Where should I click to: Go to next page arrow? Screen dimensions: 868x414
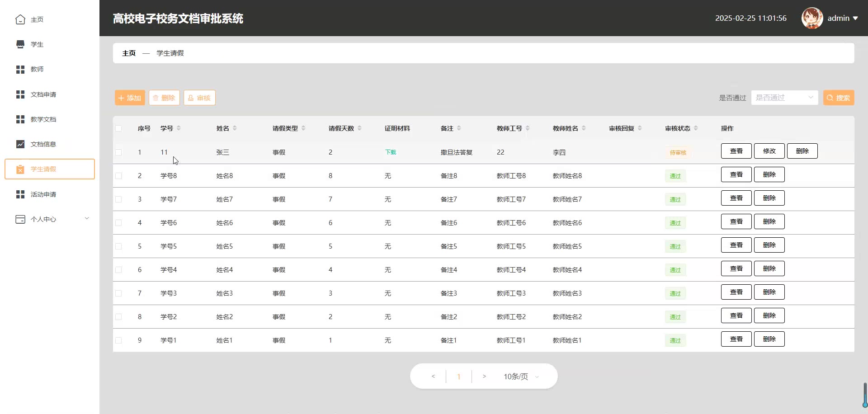tap(484, 376)
